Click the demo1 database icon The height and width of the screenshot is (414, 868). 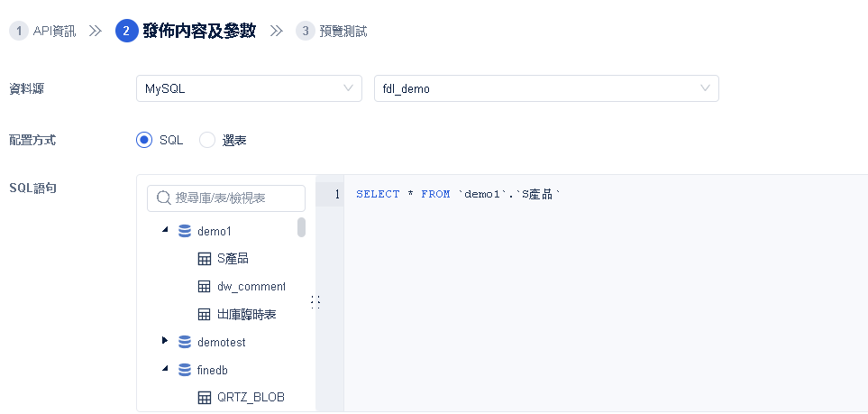pos(185,231)
